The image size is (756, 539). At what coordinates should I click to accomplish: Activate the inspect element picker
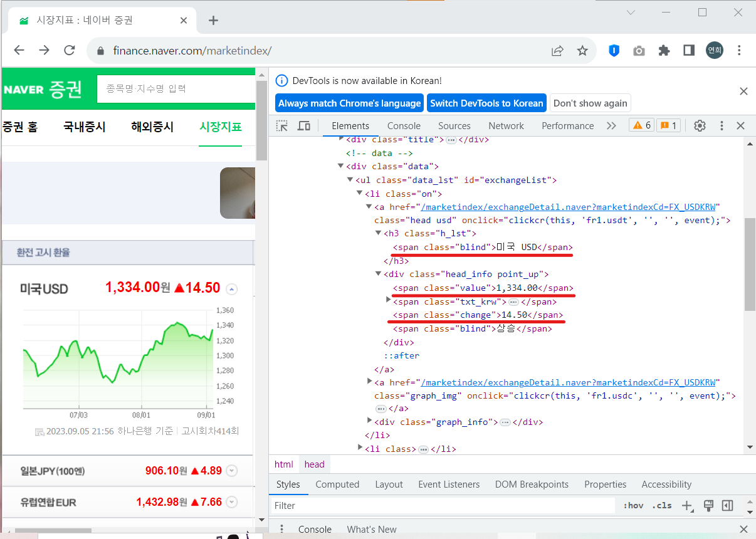pos(282,125)
